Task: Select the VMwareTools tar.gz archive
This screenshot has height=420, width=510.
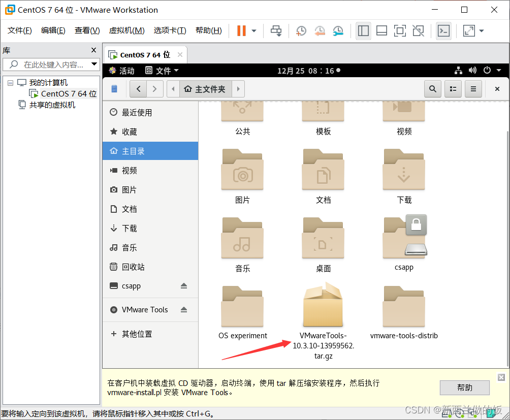Action: (x=323, y=321)
